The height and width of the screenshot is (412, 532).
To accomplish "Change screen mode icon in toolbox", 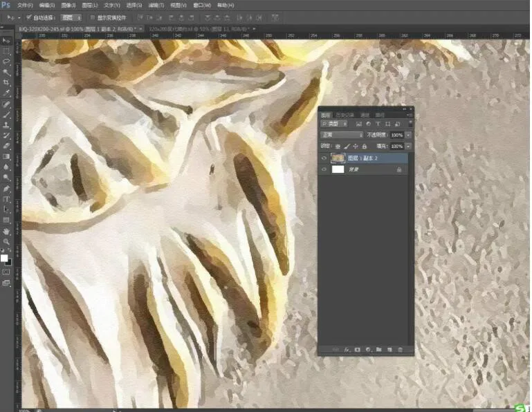I will point(6,283).
